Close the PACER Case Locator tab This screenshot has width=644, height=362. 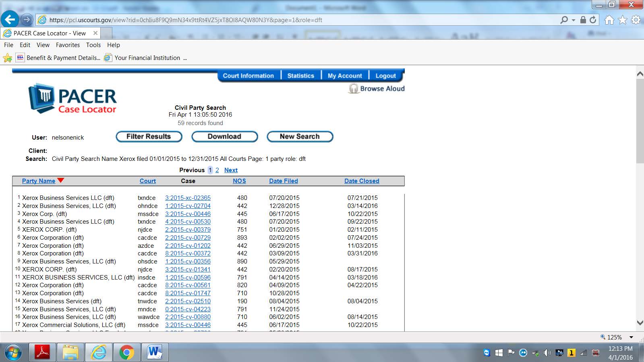pyautogui.click(x=95, y=33)
